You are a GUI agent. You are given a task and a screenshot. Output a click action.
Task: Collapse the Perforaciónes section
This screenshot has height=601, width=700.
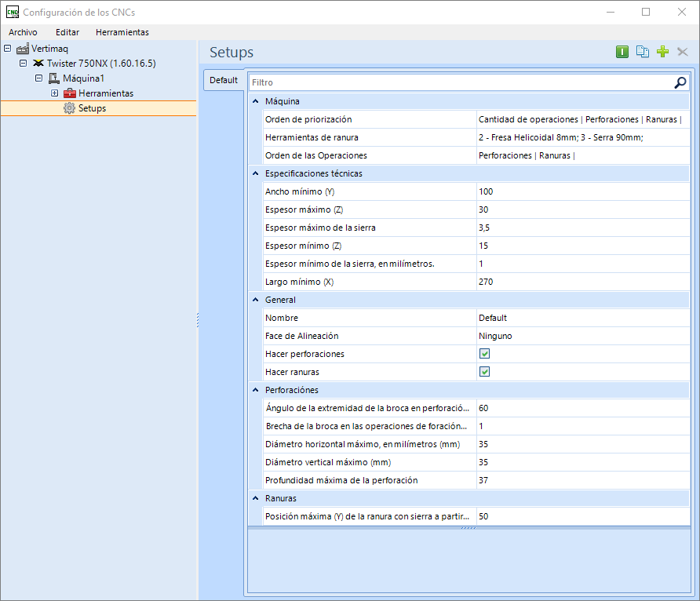point(255,390)
